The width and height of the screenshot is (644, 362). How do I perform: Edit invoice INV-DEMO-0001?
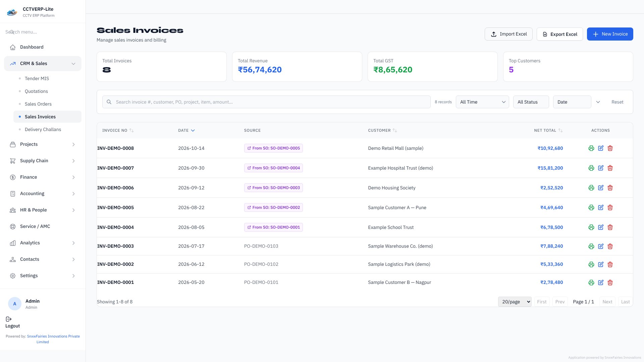click(601, 283)
